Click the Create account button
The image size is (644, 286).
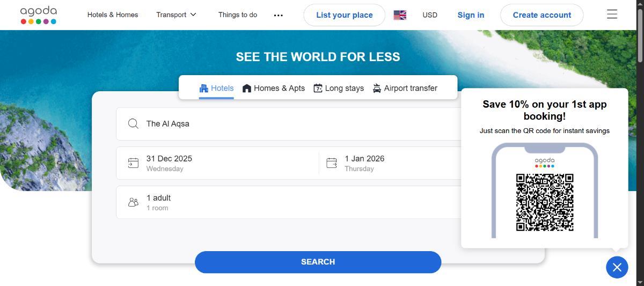[541, 15]
